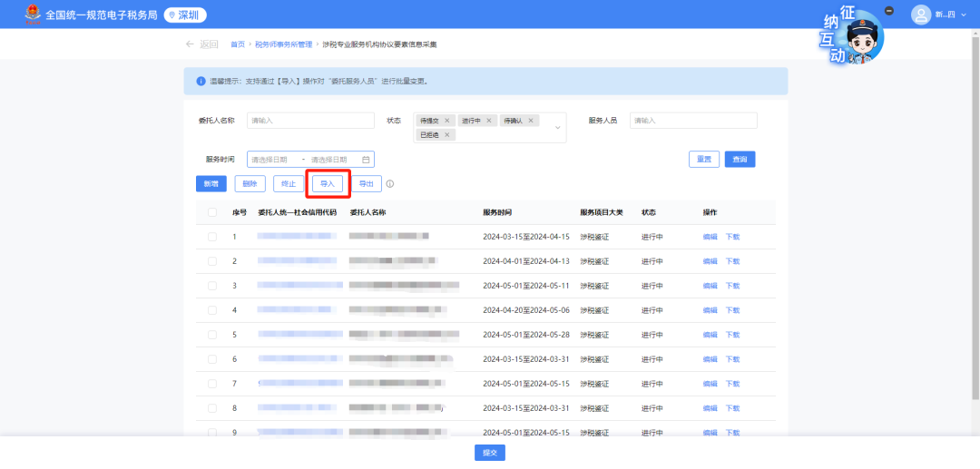Minimize the 征纳互动 floating widget

coord(889,11)
